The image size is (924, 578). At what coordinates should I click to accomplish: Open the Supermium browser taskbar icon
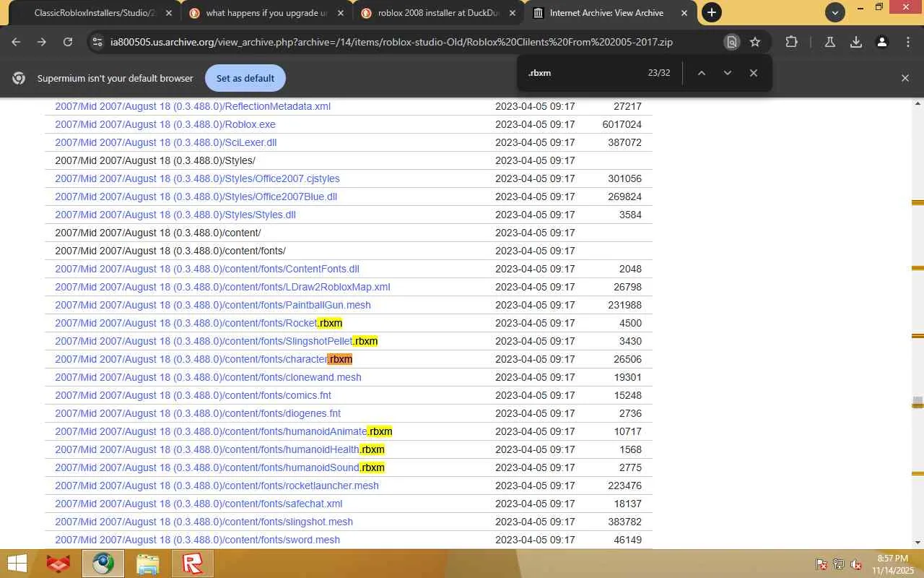tap(103, 564)
